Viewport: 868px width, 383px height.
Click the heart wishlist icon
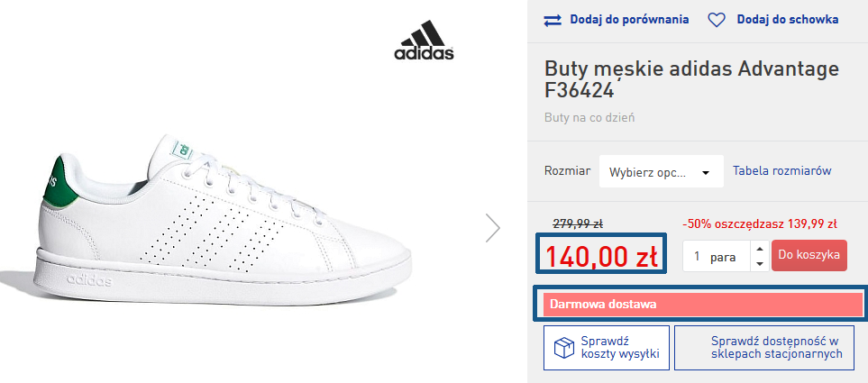[x=717, y=21]
